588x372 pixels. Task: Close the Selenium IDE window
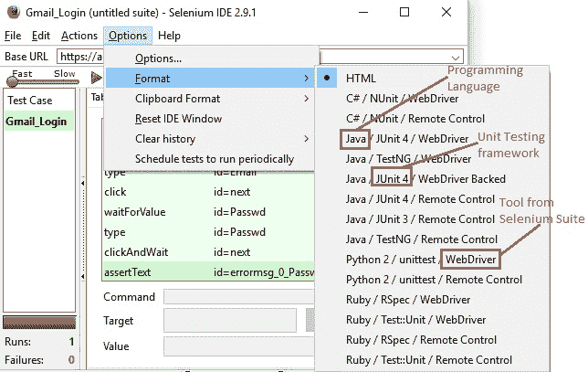(x=446, y=13)
